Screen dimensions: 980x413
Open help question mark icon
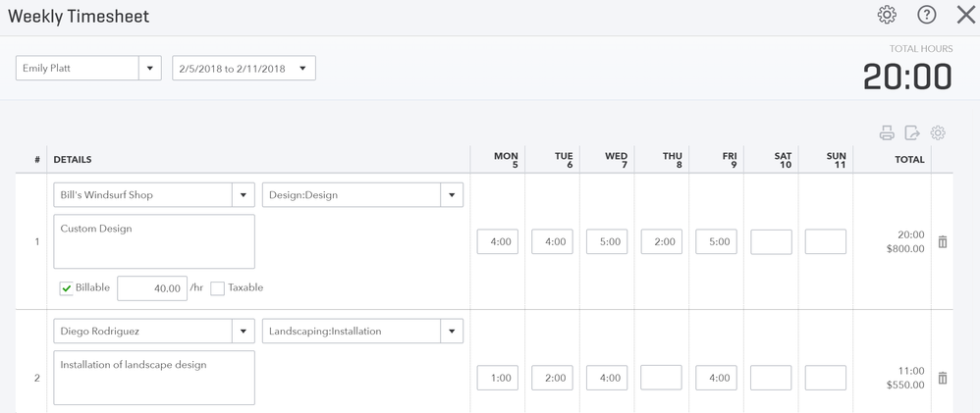tap(927, 15)
